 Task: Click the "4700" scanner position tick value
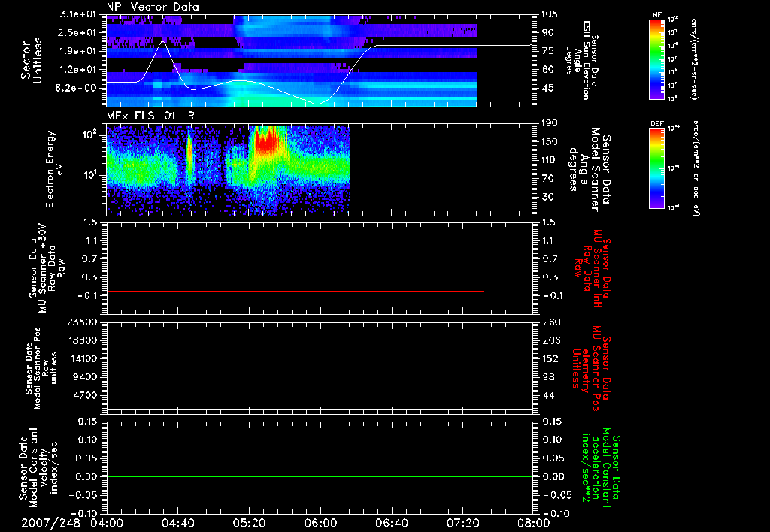click(85, 395)
